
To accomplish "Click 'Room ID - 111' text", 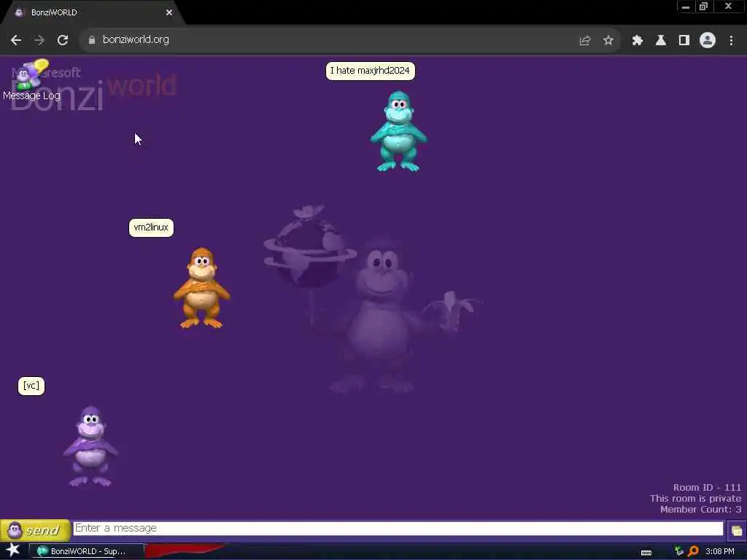I will tap(707, 488).
